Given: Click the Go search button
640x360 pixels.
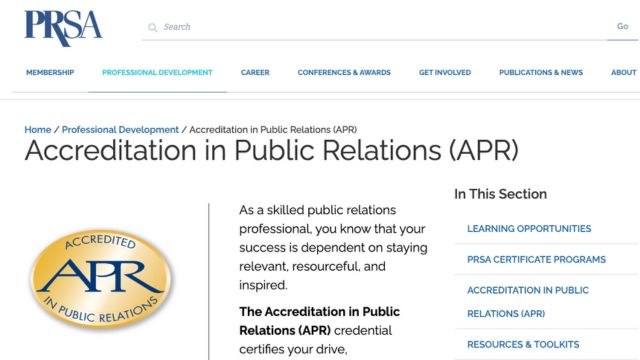Looking at the screenshot, I should click(622, 27).
